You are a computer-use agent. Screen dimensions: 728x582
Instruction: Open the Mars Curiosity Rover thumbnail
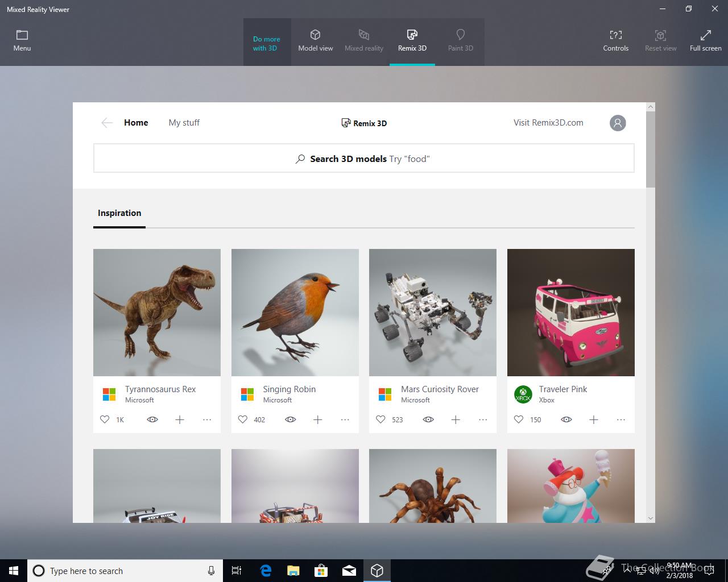[x=433, y=313]
